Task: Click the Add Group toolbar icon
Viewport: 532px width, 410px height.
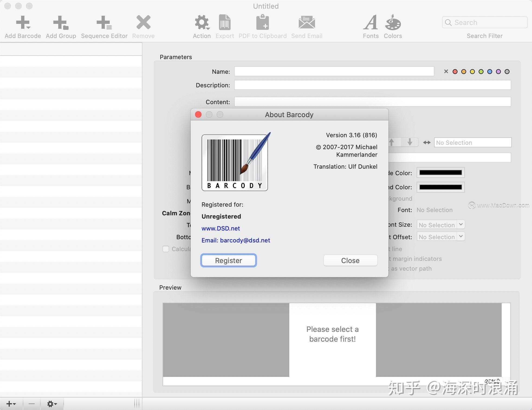Action: click(61, 23)
